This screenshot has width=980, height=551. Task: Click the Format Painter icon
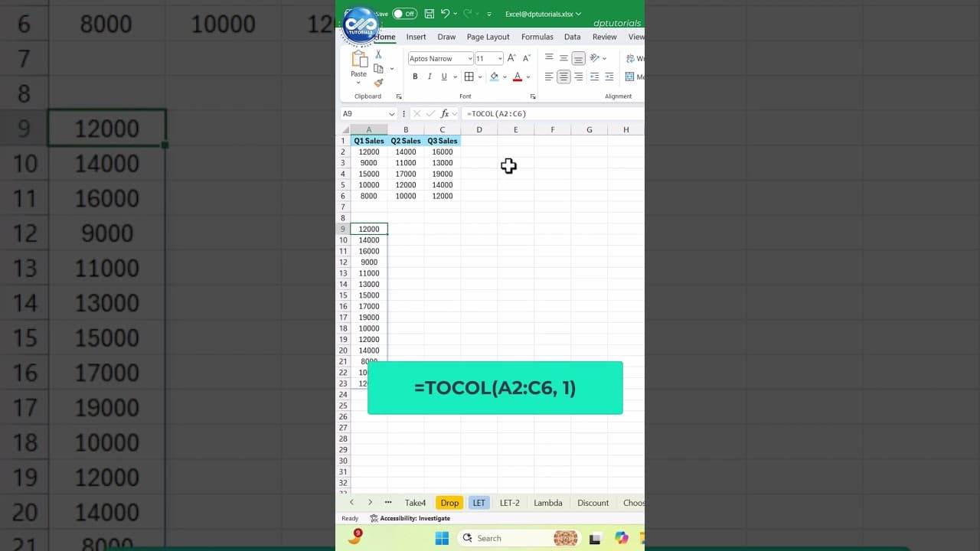379,82
